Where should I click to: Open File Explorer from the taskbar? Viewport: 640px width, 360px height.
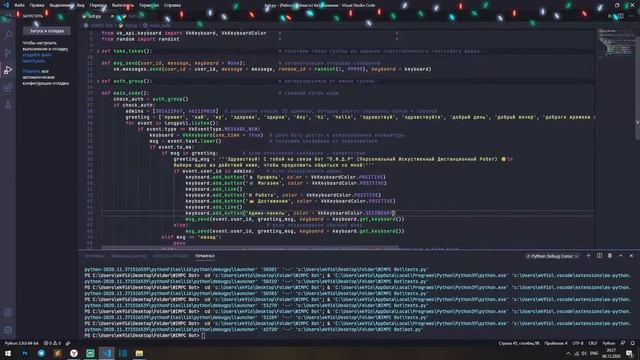pyautogui.click(x=139, y=353)
